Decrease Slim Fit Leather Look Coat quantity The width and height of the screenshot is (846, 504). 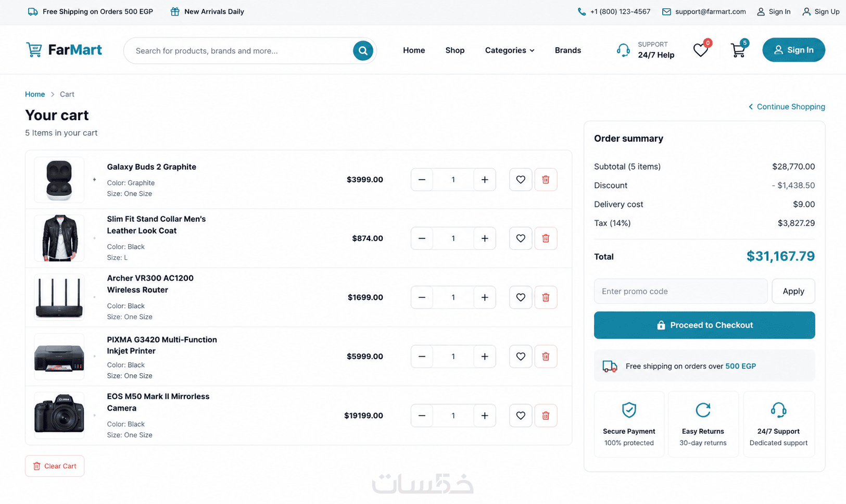pos(422,238)
